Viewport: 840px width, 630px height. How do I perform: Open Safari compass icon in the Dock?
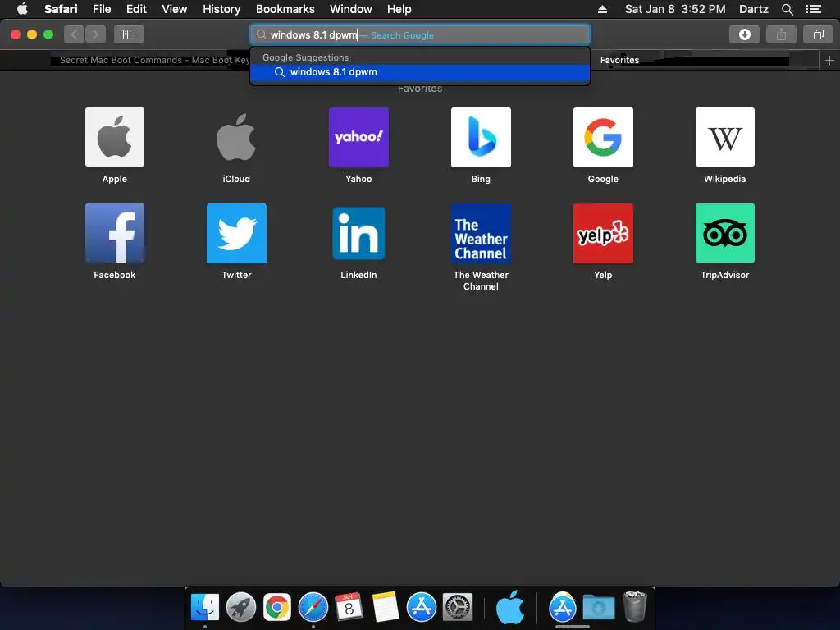pos(313,608)
